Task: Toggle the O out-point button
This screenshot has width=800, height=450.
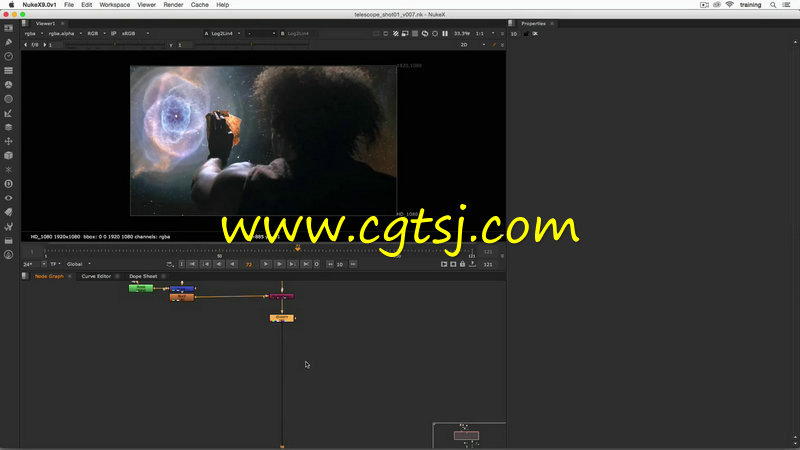Action: pyautogui.click(x=316, y=264)
